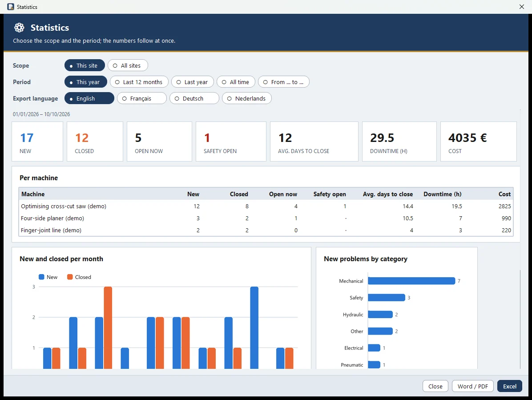Viewport: 532px width, 400px height.
Task: Choose Last 12 months as the period
Action: click(x=139, y=82)
